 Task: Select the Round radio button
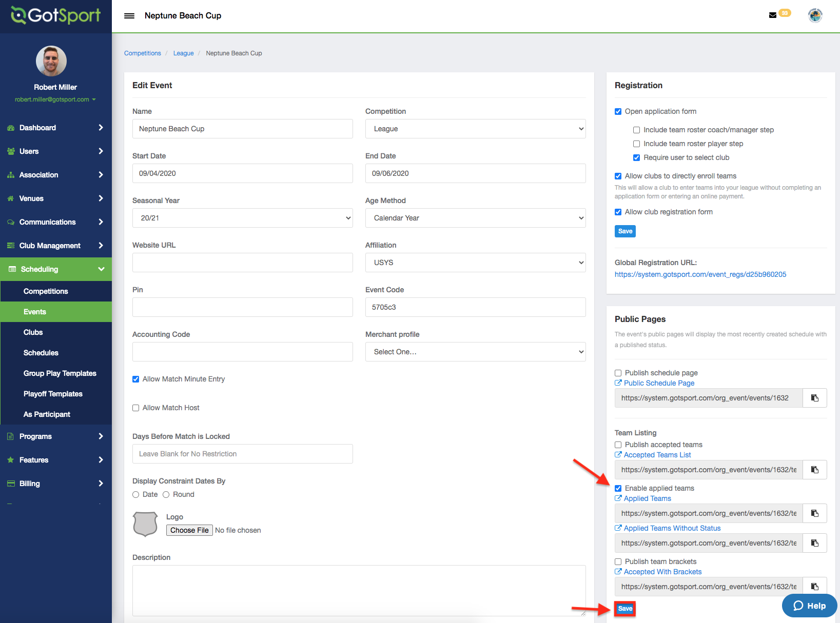[166, 495]
